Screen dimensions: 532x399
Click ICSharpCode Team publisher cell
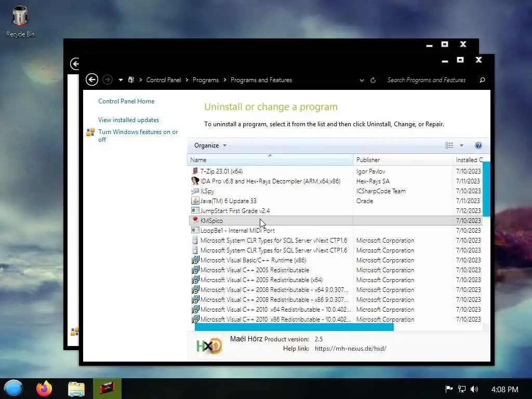[381, 191]
